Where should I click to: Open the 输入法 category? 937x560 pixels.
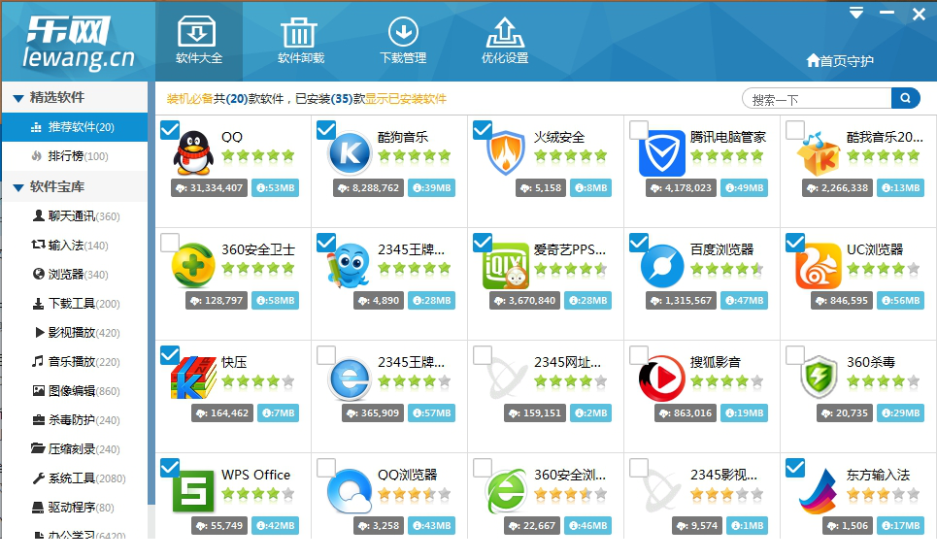(x=74, y=245)
